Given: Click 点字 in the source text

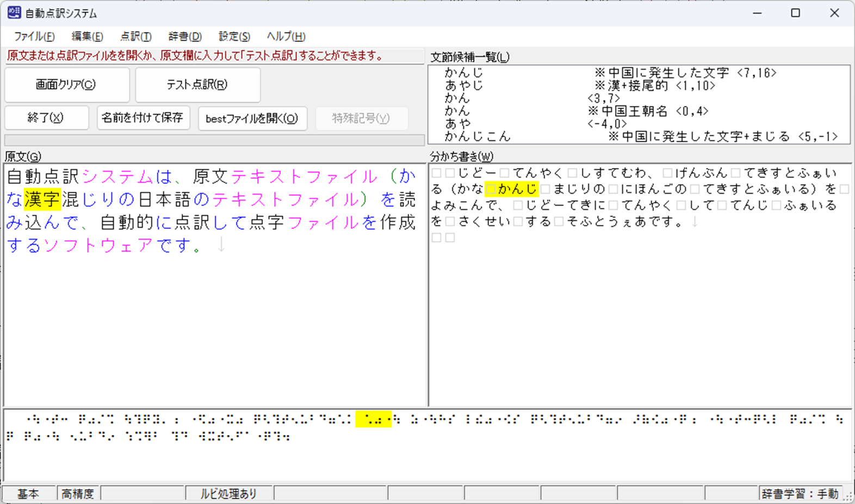Looking at the screenshot, I should click(x=267, y=222).
